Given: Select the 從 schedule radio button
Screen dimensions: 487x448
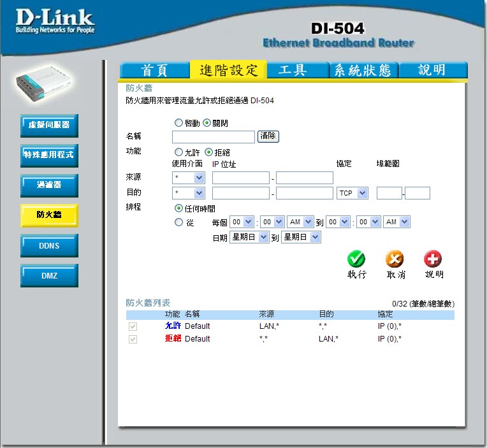Looking at the screenshot, I should [x=178, y=222].
